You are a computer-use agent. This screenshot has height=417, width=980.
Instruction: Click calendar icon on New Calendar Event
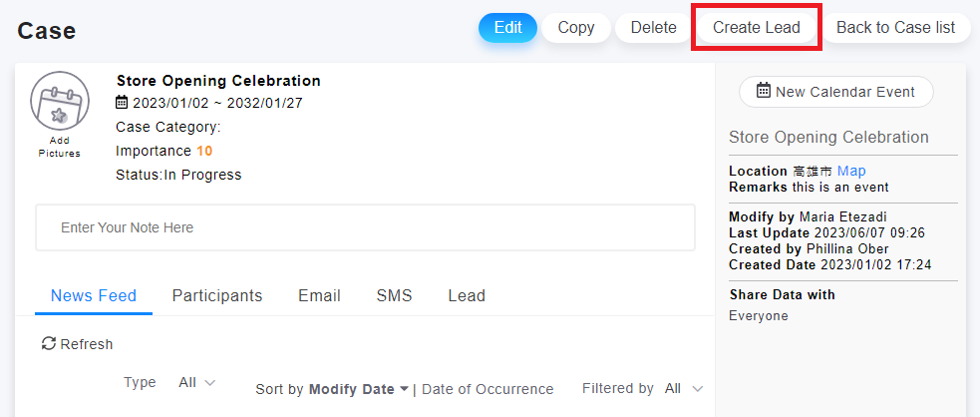click(764, 92)
